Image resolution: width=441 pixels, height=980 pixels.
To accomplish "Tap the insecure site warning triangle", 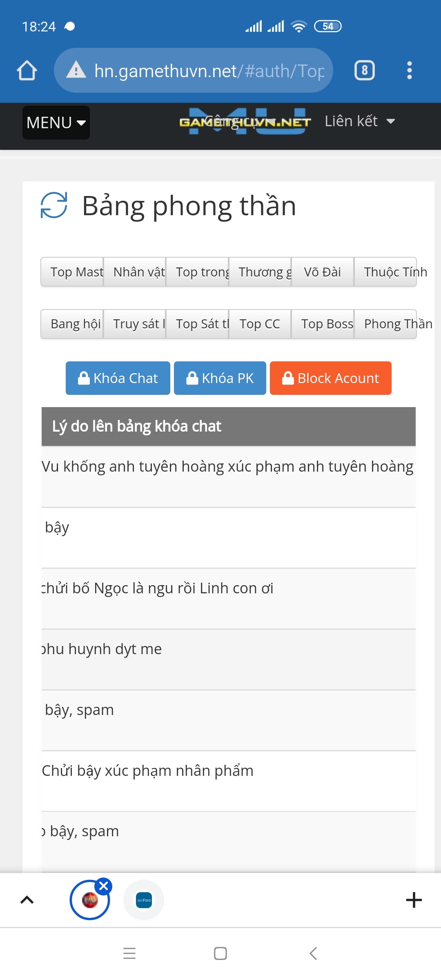I will pyautogui.click(x=76, y=70).
